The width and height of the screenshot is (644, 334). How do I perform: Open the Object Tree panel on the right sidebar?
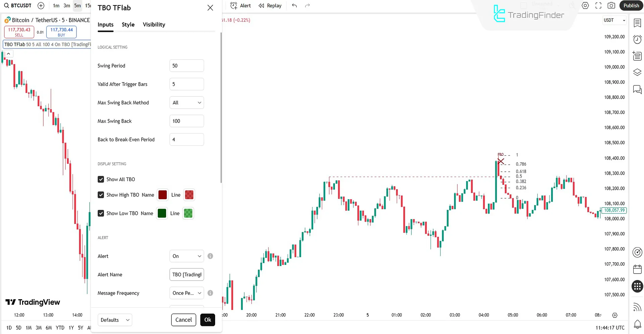tap(637, 72)
